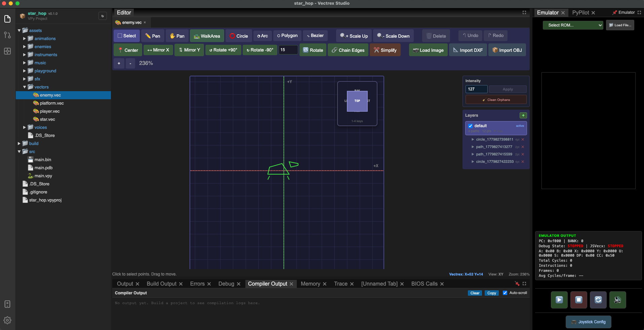Copy the compiler output

click(492, 293)
